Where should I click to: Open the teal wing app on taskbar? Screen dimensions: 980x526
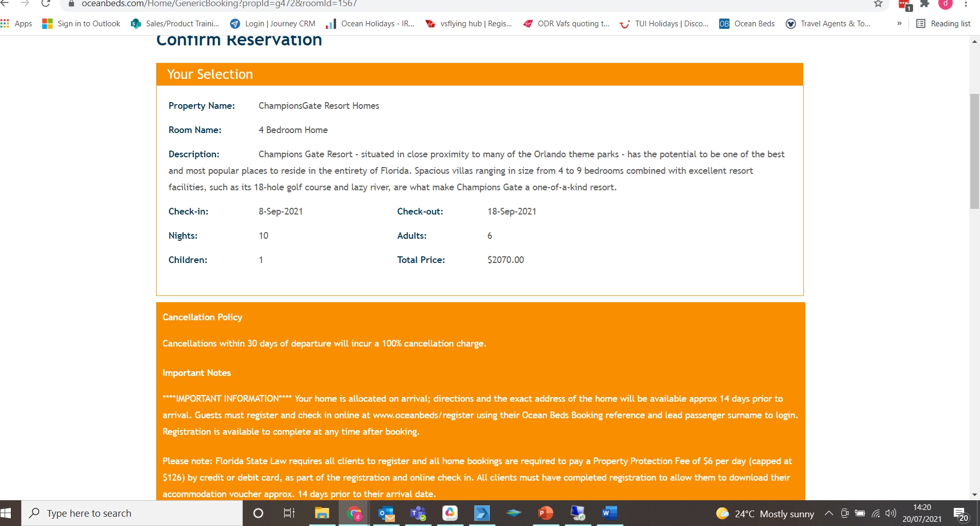coord(514,513)
